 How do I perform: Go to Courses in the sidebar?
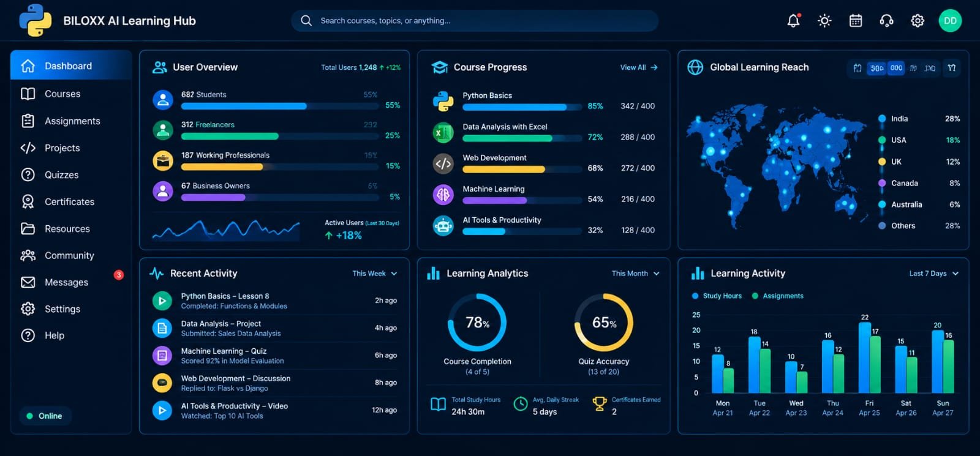pos(70,94)
